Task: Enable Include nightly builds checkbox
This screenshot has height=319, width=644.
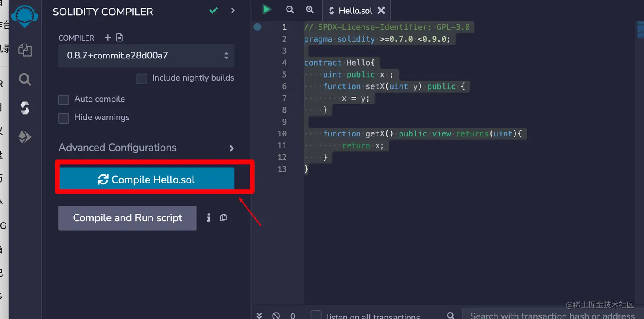Action: coord(142,78)
